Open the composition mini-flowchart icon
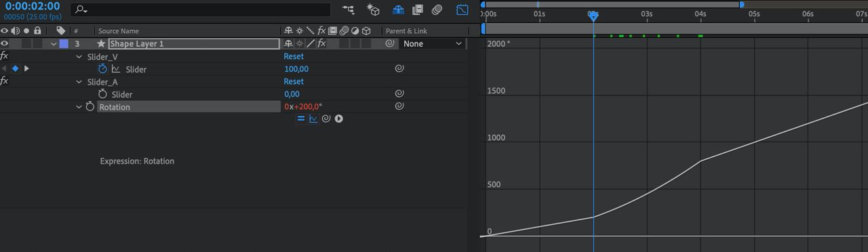The image size is (868, 252). (x=348, y=9)
